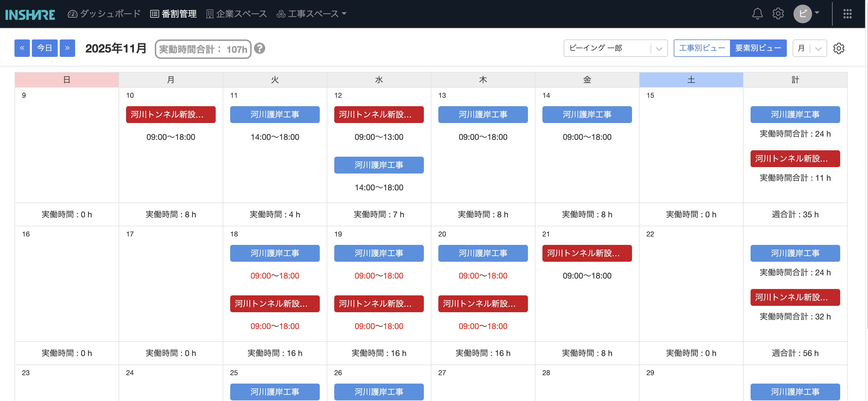This screenshot has width=868, height=401.
Task: Open 河川護岸工事 entry on the 26th
Action: [379, 392]
